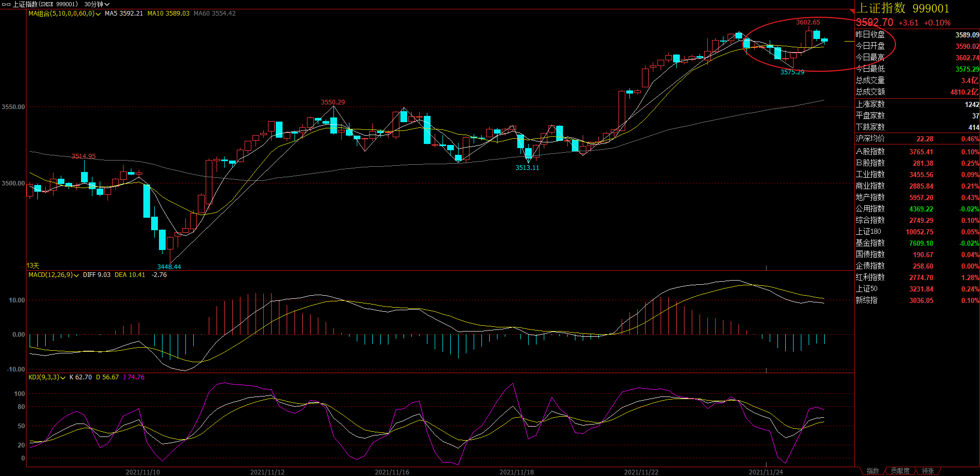
Task: Click the 上证指数 999001 title
Action: tap(903, 8)
